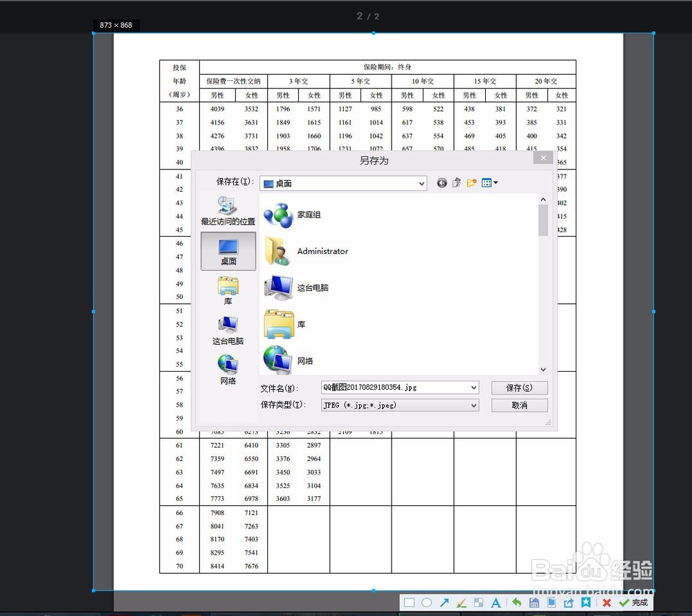
Task: Finish capture with 完成 checkmark
Action: pyautogui.click(x=633, y=603)
